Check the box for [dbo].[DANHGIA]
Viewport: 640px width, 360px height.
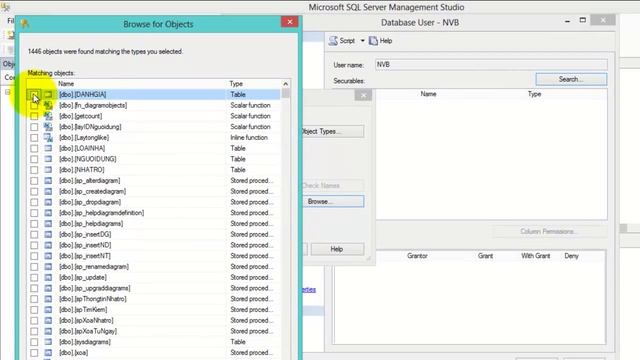click(x=34, y=95)
